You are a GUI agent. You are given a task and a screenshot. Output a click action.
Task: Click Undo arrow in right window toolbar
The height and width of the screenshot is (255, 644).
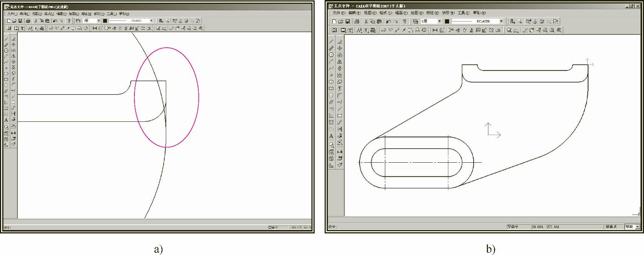[388, 22]
